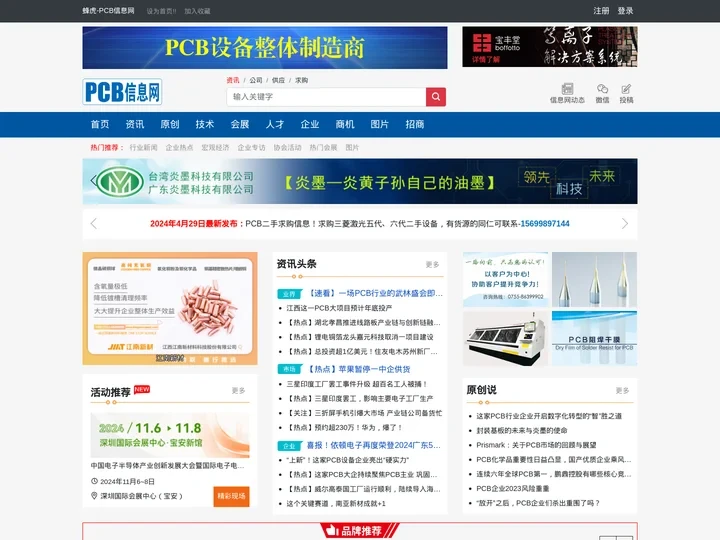This screenshot has height=540, width=720.
Task: Open article PCB企业2023风险重重
Action: [512, 489]
